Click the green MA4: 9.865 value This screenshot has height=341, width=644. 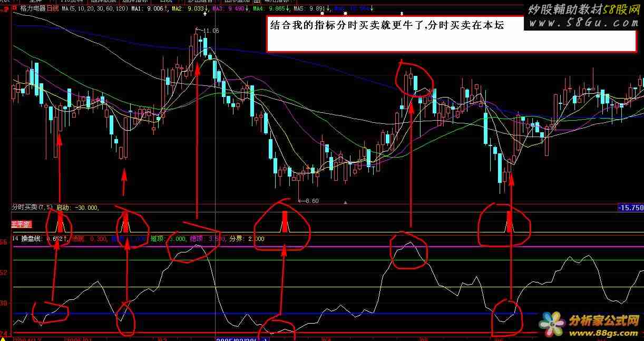click(271, 9)
